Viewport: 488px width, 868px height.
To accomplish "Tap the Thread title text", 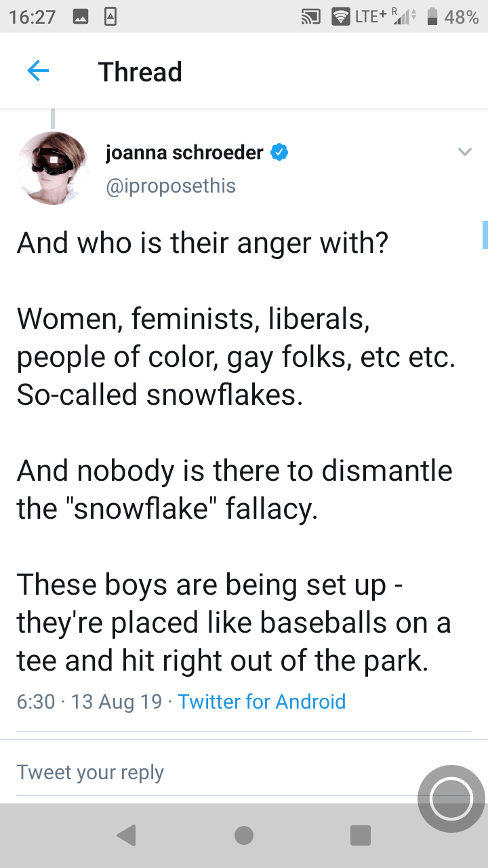I will point(140,71).
